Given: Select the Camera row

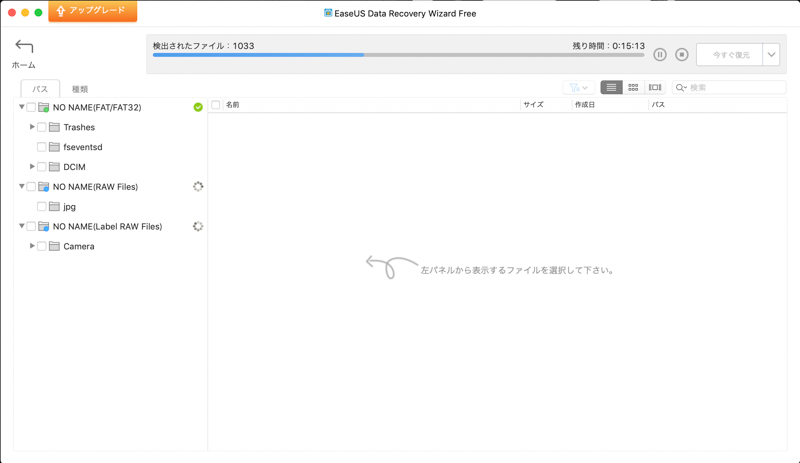Looking at the screenshot, I should tap(110, 246).
